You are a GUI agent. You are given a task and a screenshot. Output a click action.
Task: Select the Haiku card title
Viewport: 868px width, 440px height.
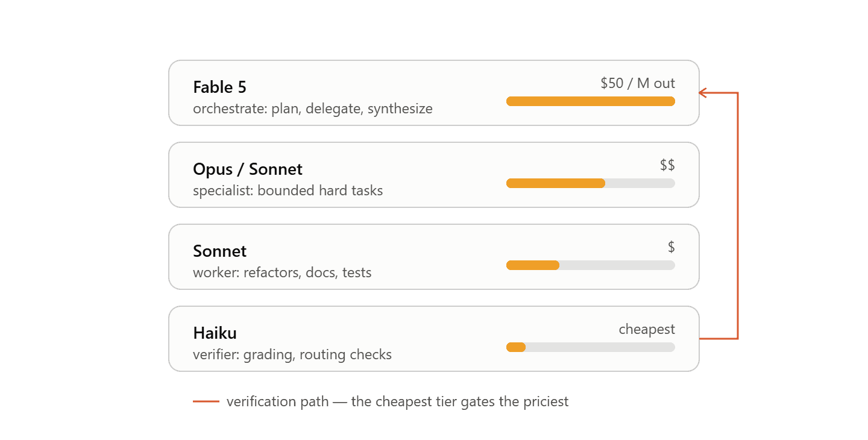(x=215, y=333)
